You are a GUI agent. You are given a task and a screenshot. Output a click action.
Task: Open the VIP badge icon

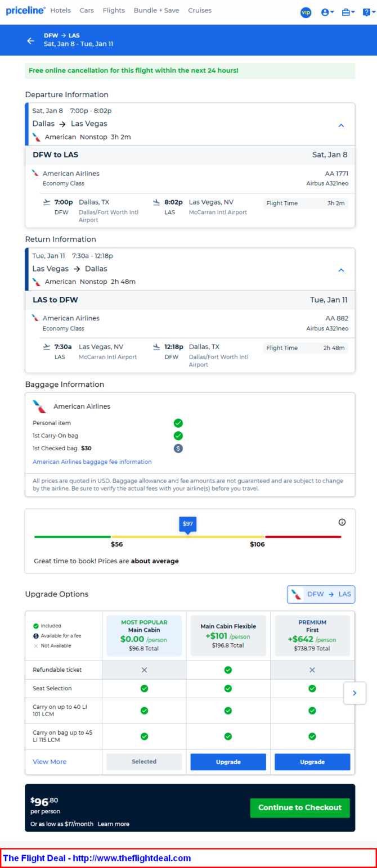(x=306, y=12)
